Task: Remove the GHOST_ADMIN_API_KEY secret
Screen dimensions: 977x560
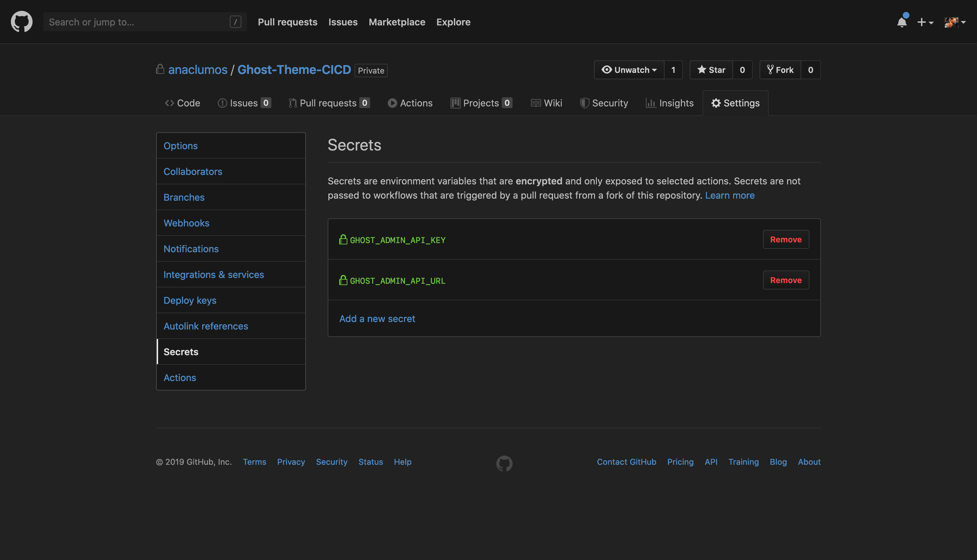Action: tap(785, 240)
